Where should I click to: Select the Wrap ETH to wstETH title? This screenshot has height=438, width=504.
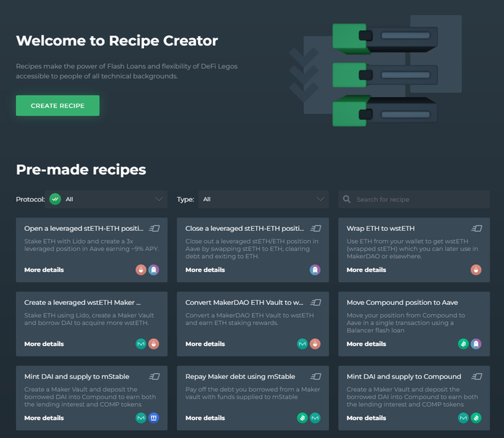point(381,228)
